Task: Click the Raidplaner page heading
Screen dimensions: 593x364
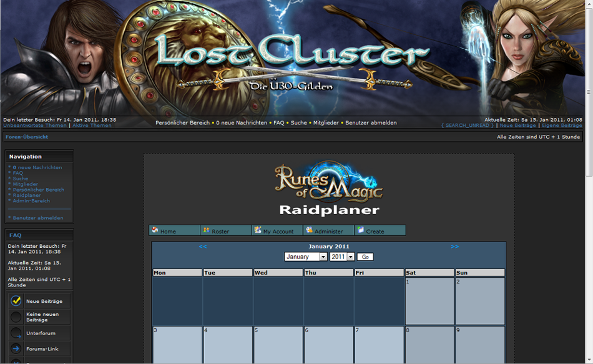Action: [x=329, y=210]
